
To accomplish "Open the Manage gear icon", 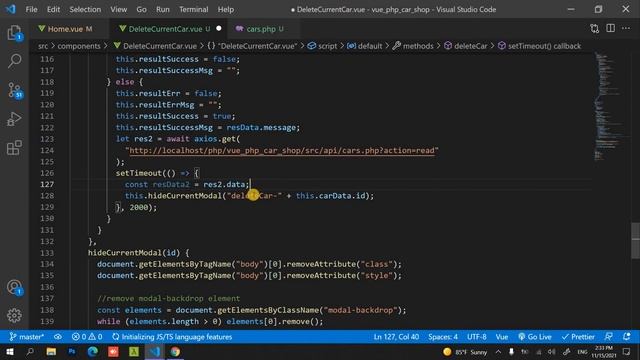I will pyautogui.click(x=14, y=315).
